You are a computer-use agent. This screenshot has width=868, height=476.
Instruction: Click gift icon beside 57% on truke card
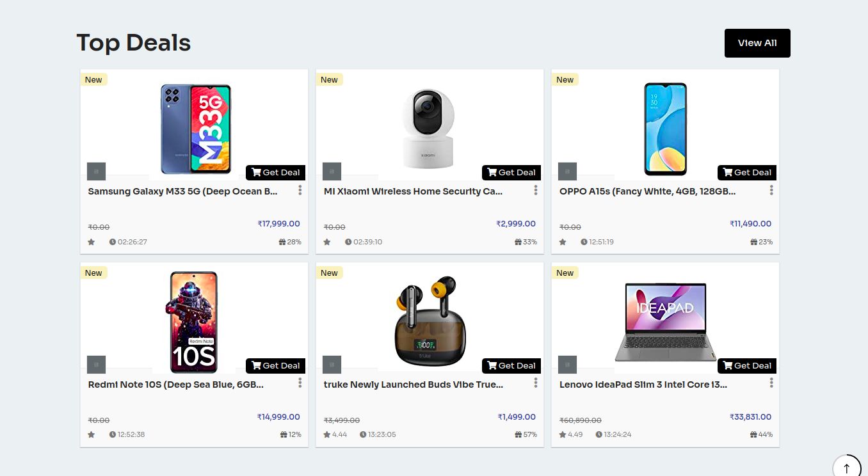pos(518,434)
